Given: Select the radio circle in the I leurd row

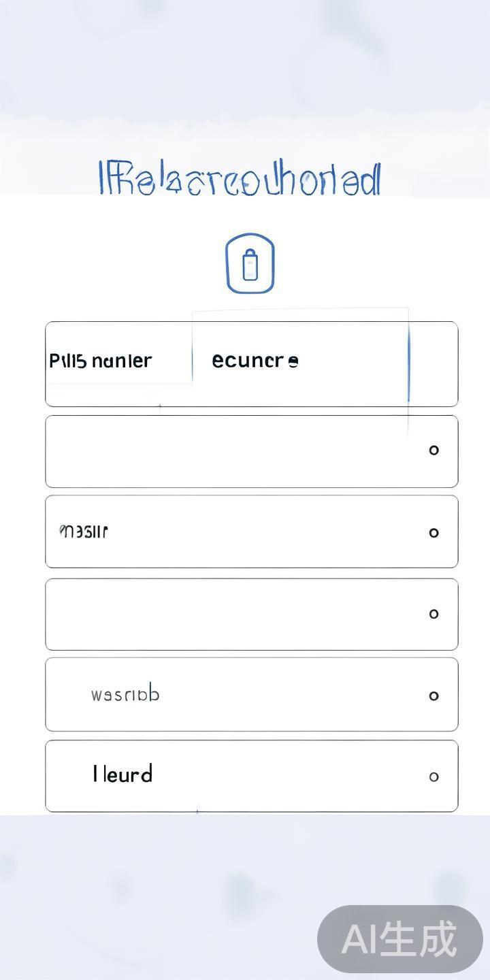Looking at the screenshot, I should click(434, 777).
